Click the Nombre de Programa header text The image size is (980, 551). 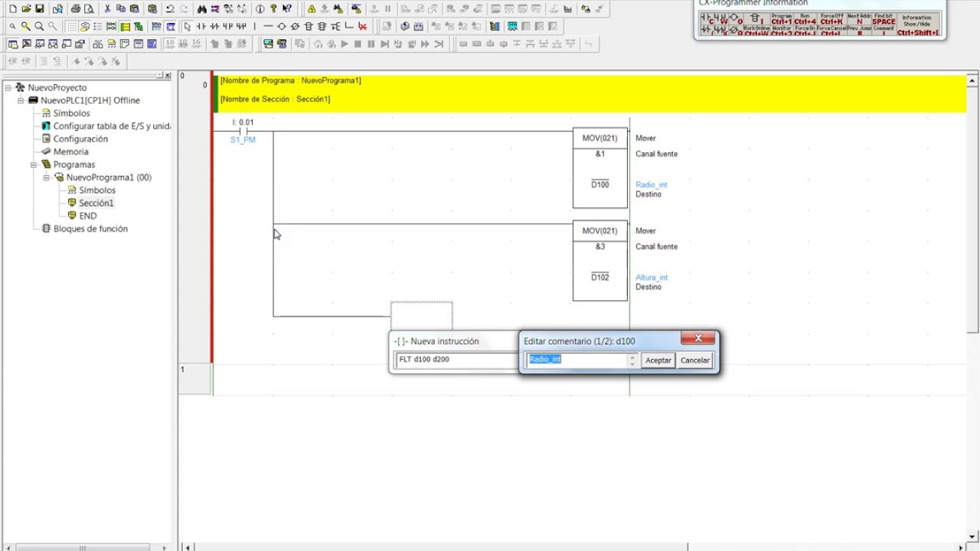(x=290, y=80)
